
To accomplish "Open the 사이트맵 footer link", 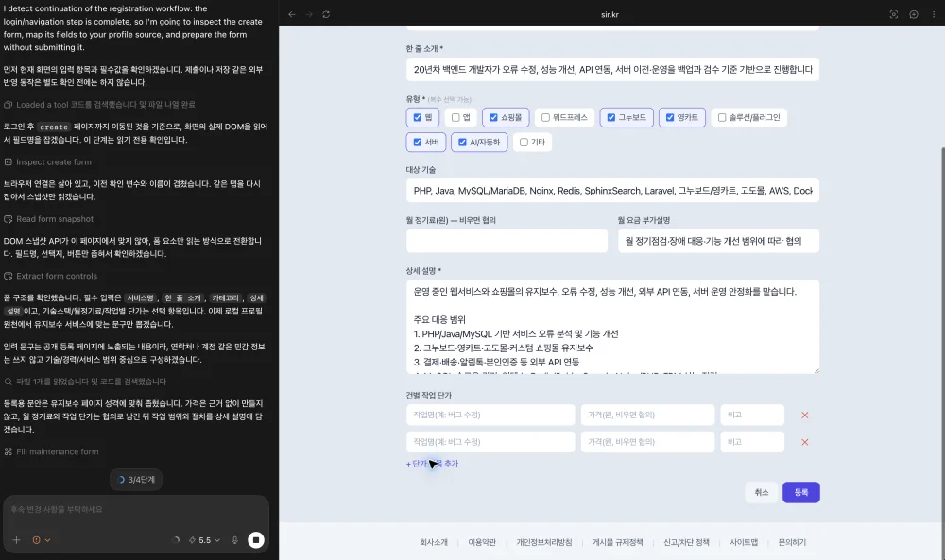I will pos(744,543).
